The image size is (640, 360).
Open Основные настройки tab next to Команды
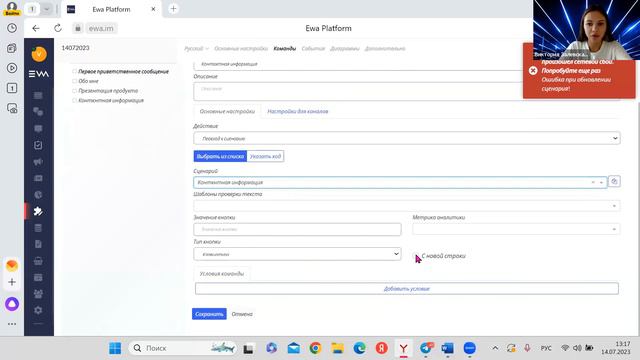[x=241, y=49]
